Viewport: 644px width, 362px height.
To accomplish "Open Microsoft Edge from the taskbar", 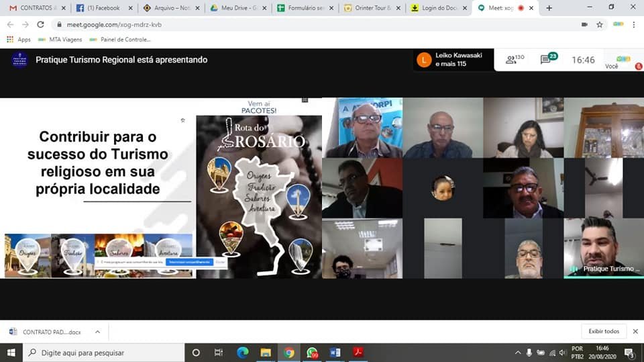I will [x=242, y=353].
